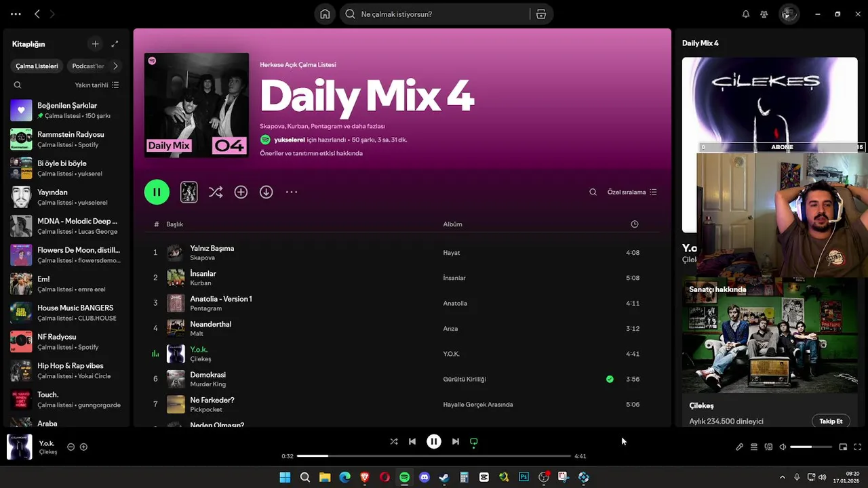This screenshot has height=488, width=868.
Task: Open the Daily Mix 4 cover image
Action: point(197,105)
